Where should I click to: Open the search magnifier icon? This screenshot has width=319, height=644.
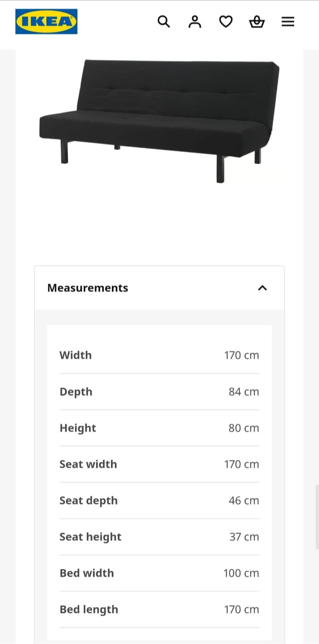coord(164,21)
